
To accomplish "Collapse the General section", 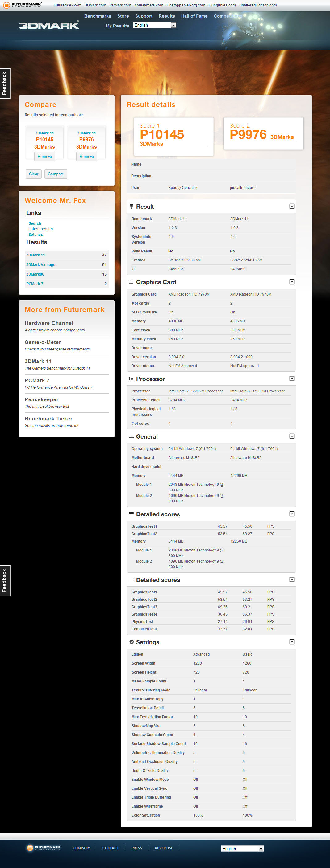I will [x=292, y=436].
